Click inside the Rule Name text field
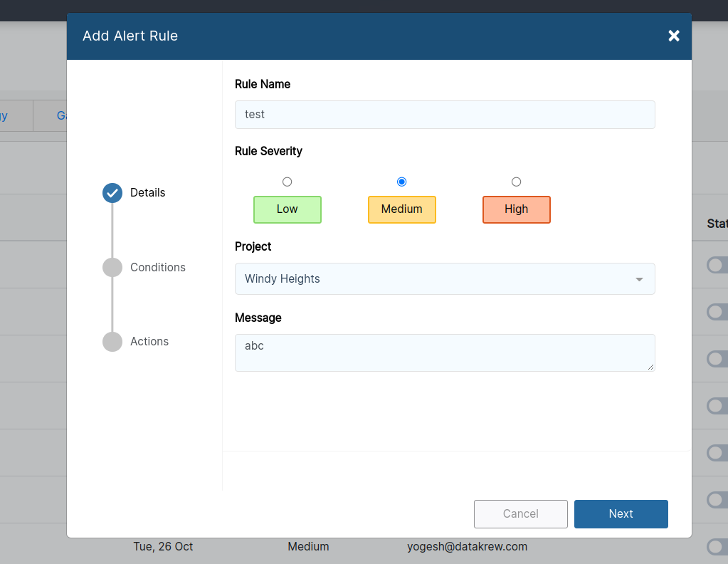 tap(445, 114)
